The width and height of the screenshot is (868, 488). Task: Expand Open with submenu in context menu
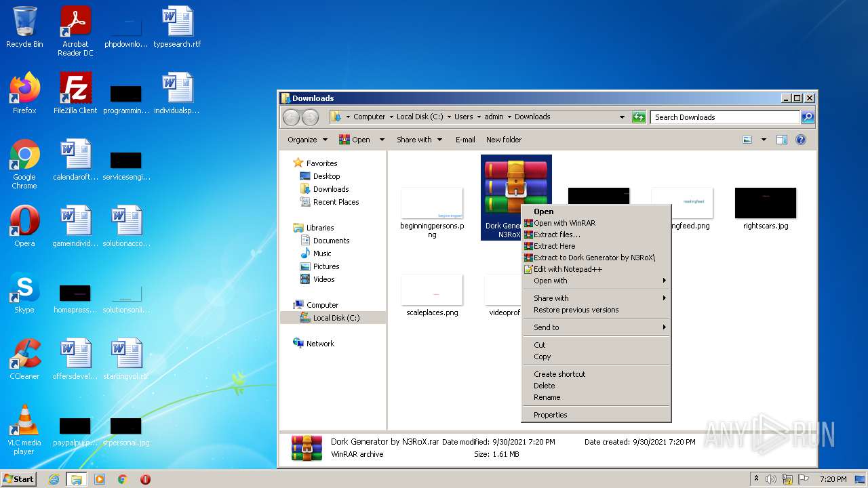[x=596, y=281]
